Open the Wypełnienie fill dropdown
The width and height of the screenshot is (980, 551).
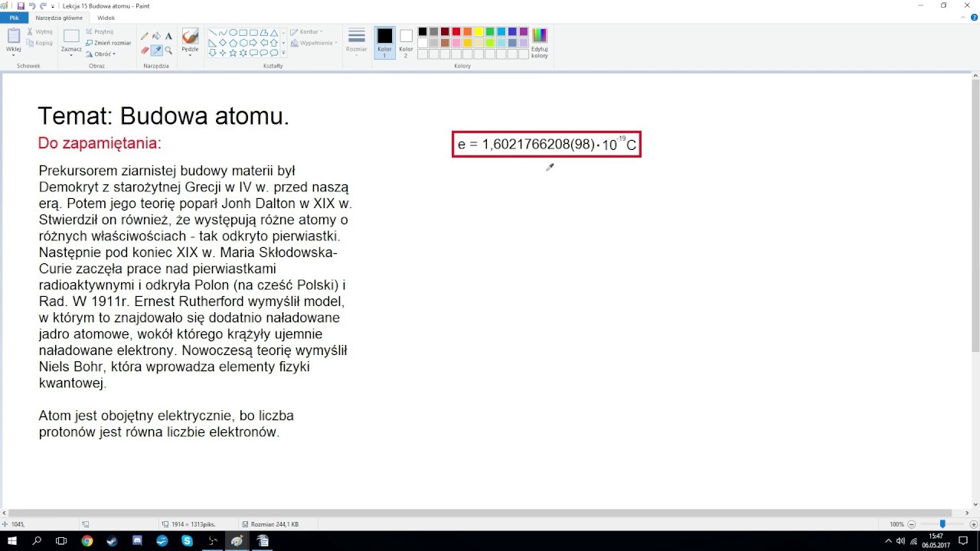coord(314,43)
